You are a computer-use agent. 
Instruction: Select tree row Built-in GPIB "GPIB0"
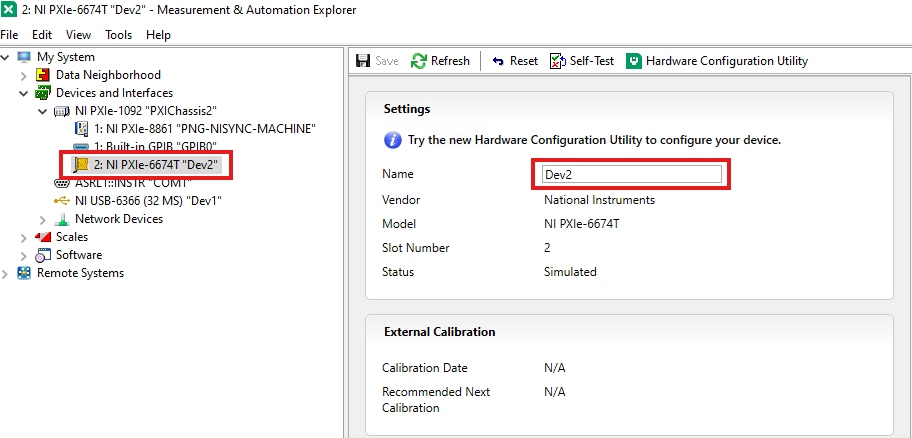click(x=155, y=147)
